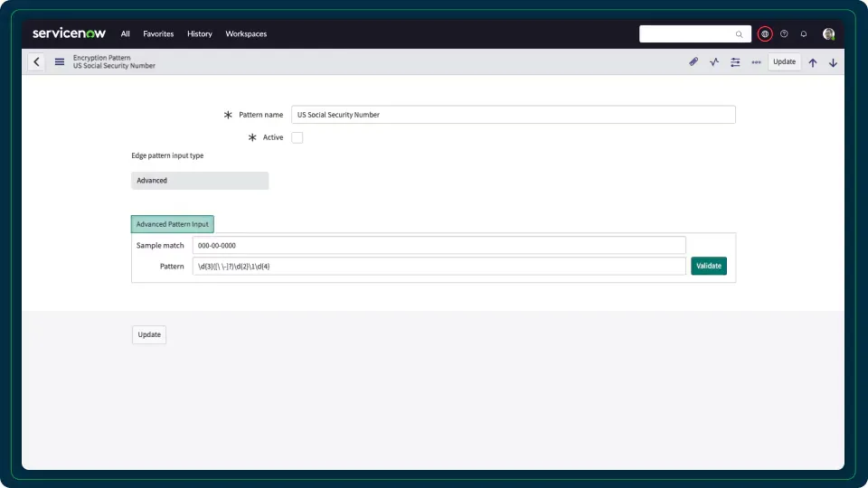Click the Edge pattern input type label
The width and height of the screenshot is (868, 488).
pos(167,155)
